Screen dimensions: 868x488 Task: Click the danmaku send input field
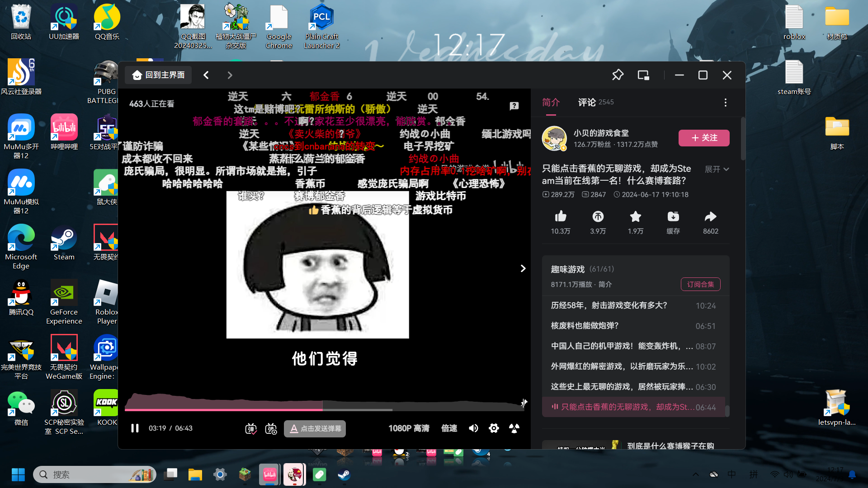tap(315, 428)
